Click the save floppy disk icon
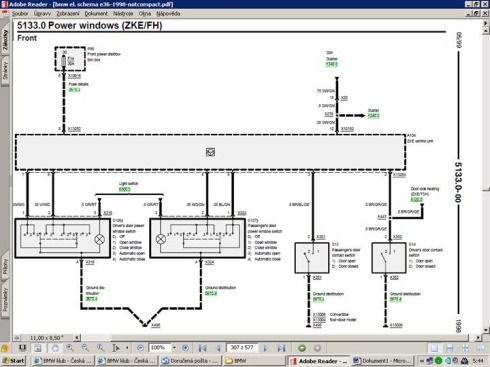 pyautogui.click(x=22, y=348)
